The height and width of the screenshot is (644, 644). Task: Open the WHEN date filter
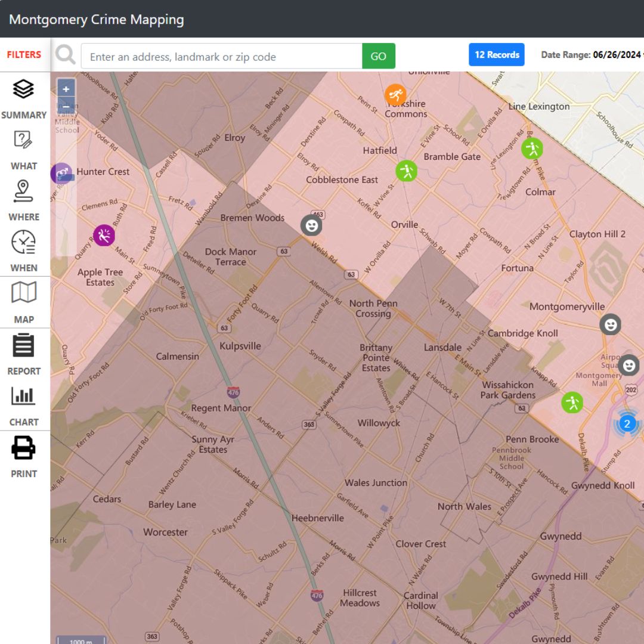pos(24,251)
